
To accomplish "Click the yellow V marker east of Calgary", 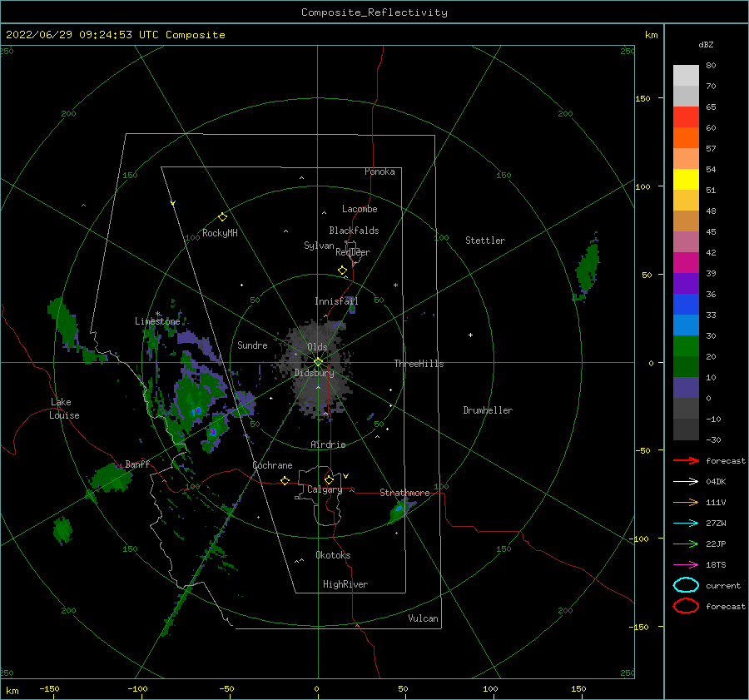I will tap(346, 476).
